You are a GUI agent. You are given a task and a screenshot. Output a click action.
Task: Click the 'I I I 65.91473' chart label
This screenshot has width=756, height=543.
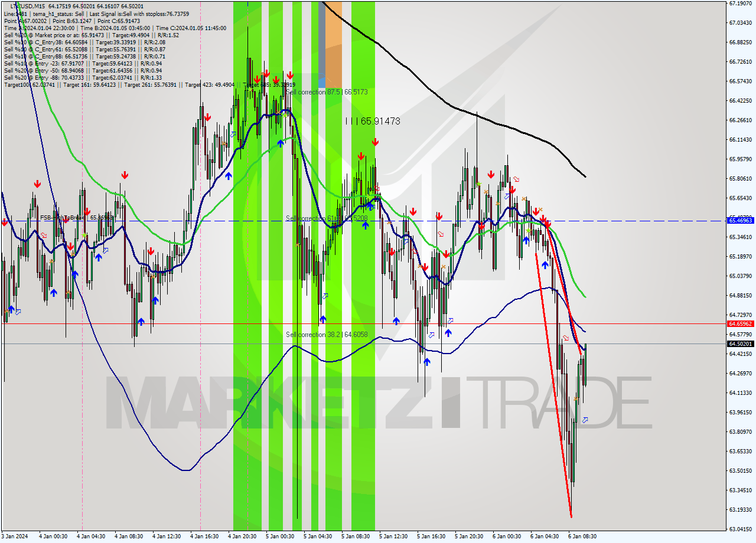point(373,121)
